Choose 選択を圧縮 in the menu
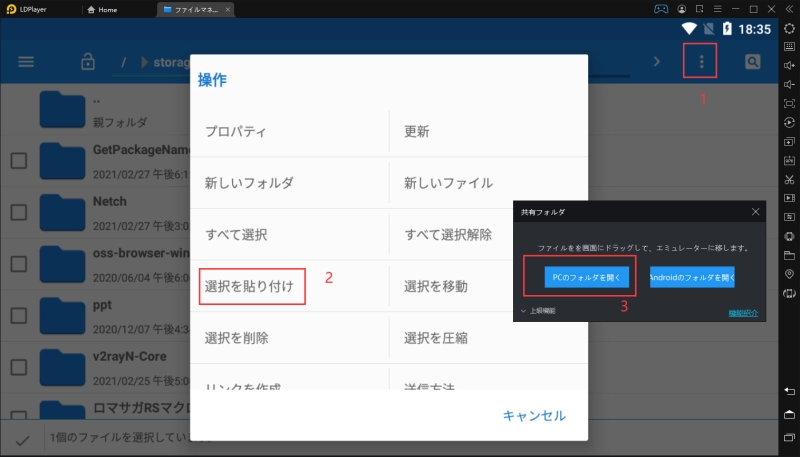The image size is (800, 457). tap(489, 338)
